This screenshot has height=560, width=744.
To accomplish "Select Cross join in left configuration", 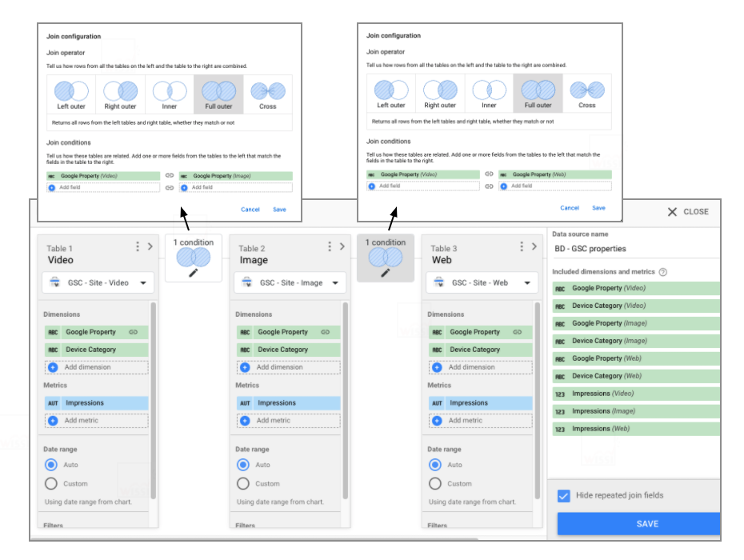I will [x=268, y=94].
